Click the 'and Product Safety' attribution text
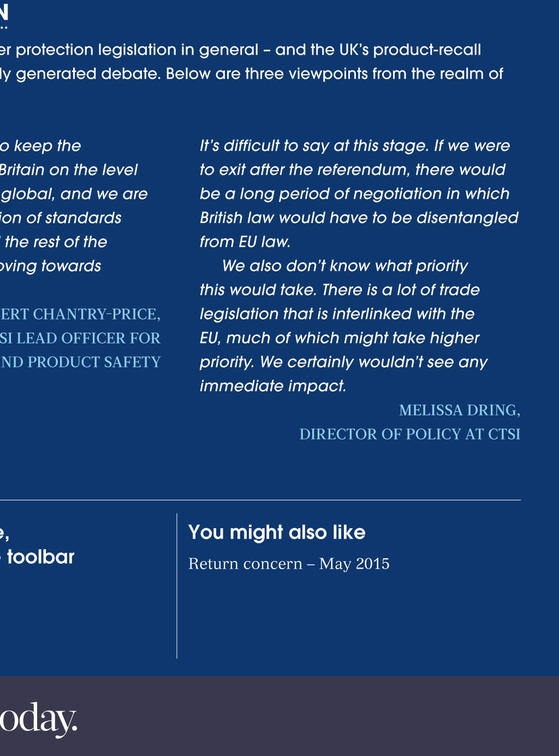559x756 pixels. pos(80,362)
